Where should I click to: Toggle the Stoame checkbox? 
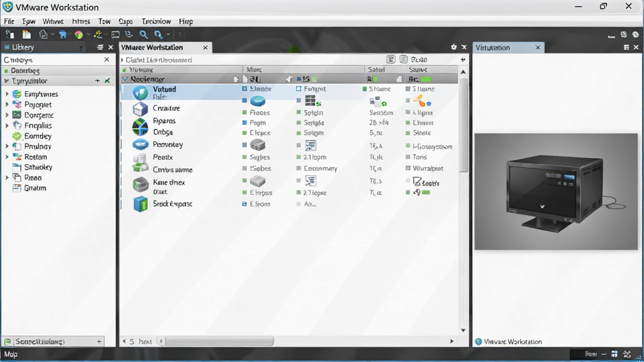(364, 89)
